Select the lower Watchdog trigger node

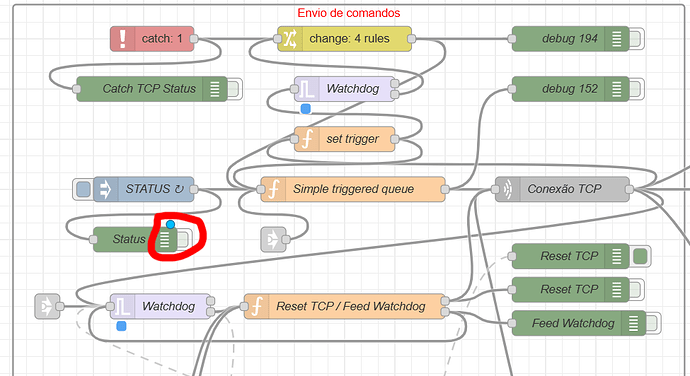160,306
